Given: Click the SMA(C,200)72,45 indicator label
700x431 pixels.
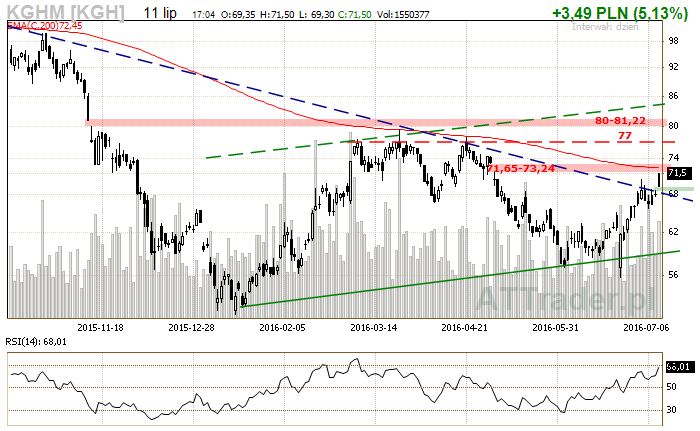Looking at the screenshot, I should click(45, 26).
